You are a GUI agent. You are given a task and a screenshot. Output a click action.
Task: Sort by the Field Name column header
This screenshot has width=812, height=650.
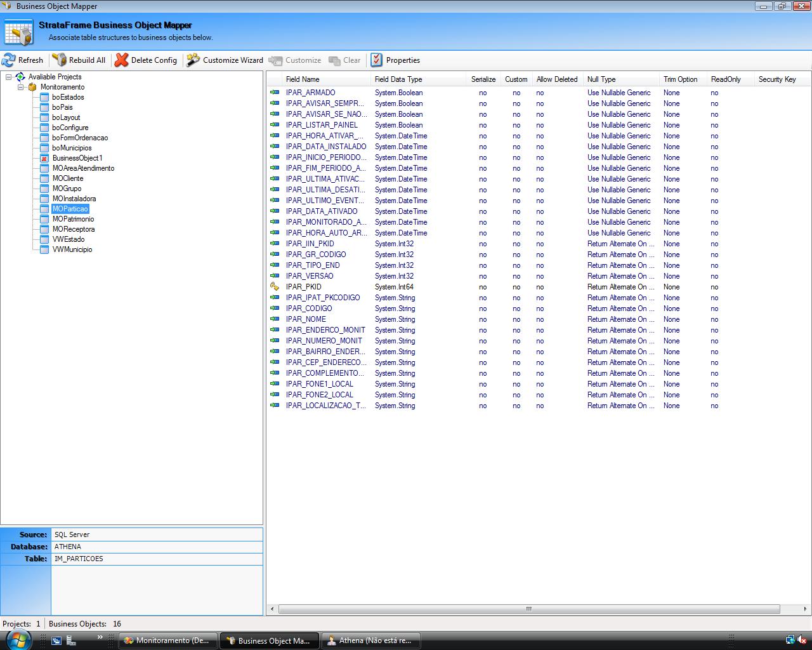click(x=303, y=79)
